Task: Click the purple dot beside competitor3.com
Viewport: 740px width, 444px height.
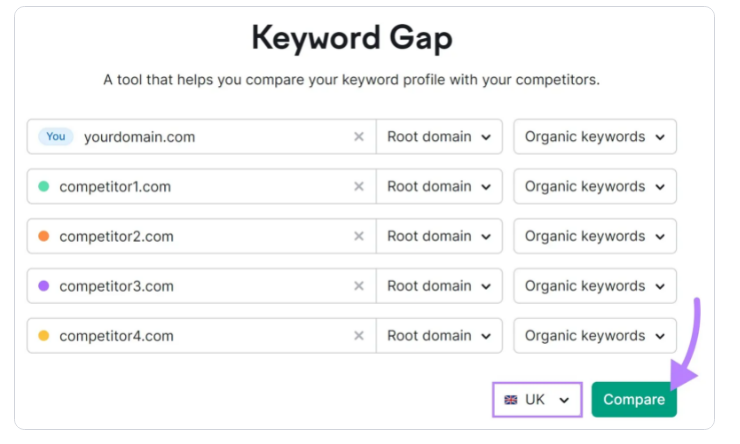Action: tap(43, 287)
